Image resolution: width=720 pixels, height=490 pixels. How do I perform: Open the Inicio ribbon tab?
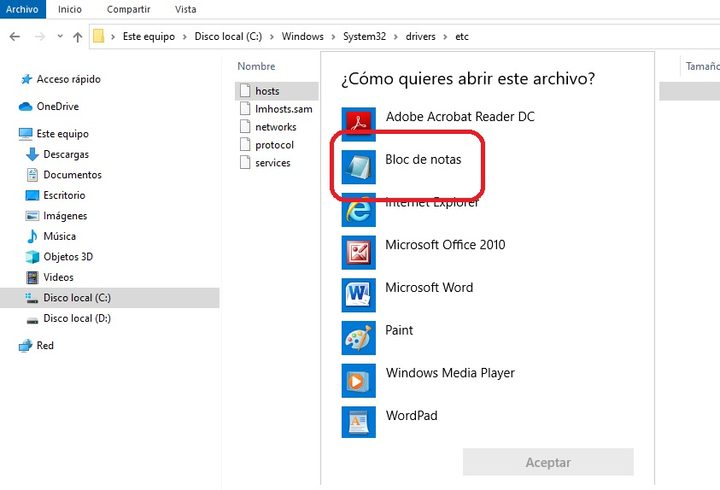click(70, 9)
